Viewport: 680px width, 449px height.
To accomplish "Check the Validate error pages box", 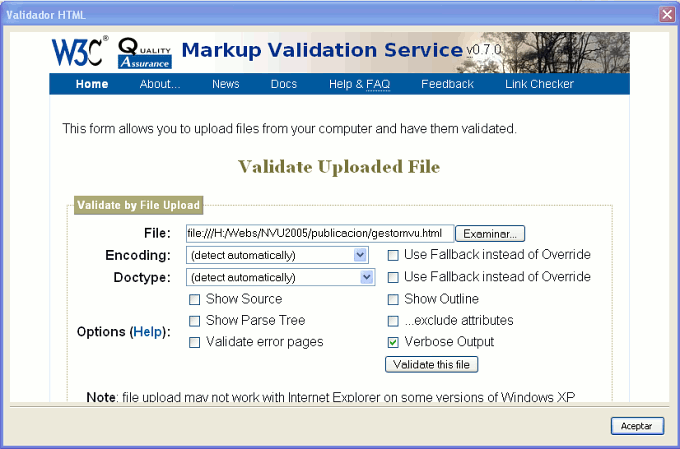I will (x=195, y=342).
